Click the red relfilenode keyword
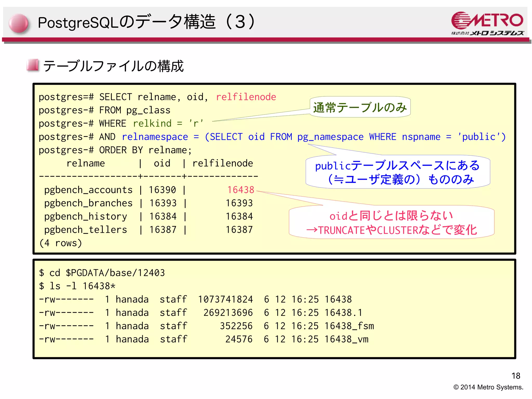The height and width of the screenshot is (399, 532). click(x=246, y=97)
